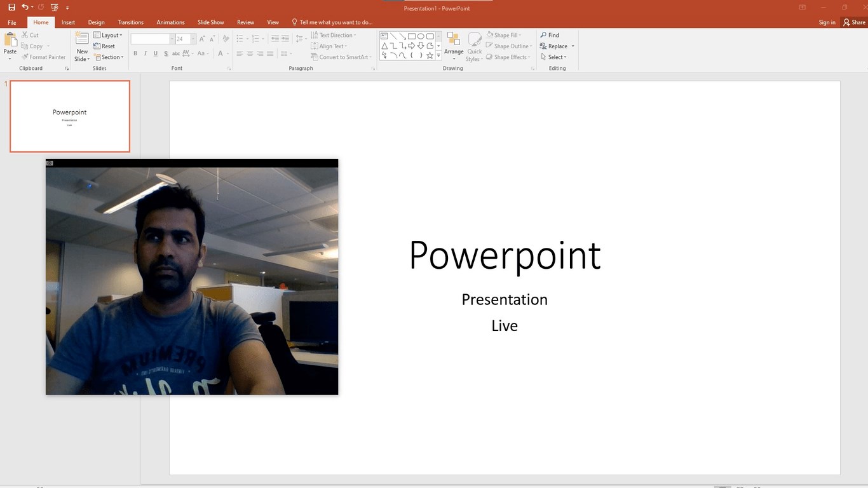Image resolution: width=868 pixels, height=488 pixels.
Task: Click the Sign in link
Action: tap(827, 22)
